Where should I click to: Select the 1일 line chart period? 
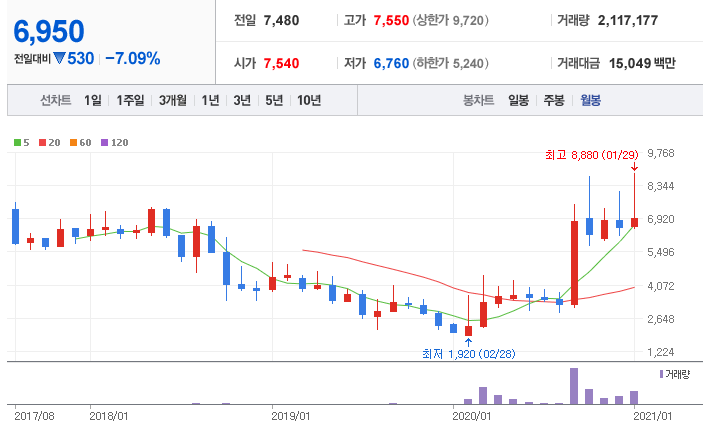click(x=93, y=100)
